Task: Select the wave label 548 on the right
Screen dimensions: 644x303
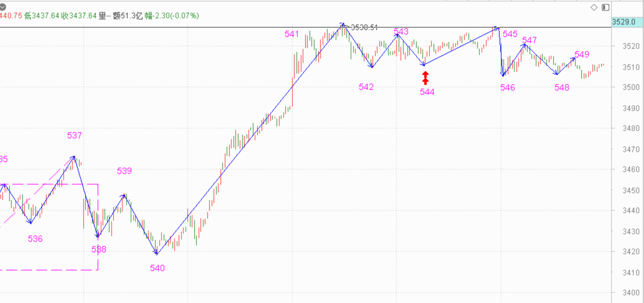Action: (562, 88)
